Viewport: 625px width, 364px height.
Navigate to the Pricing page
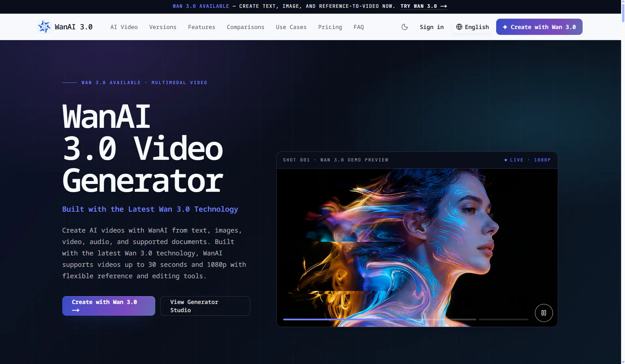point(330,27)
